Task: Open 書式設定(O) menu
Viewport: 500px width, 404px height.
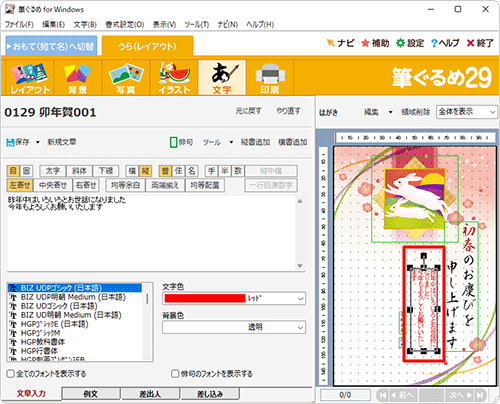Action: pos(125,24)
